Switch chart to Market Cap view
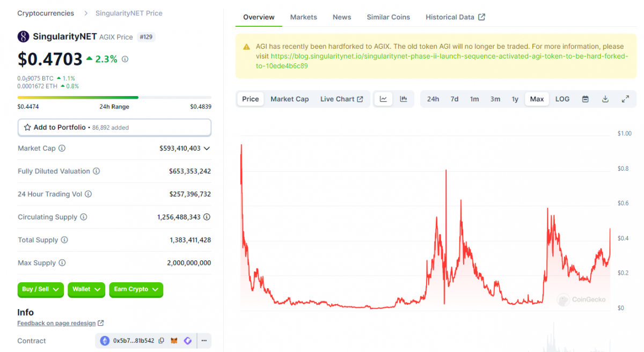This screenshot has width=644, height=352. (289, 99)
